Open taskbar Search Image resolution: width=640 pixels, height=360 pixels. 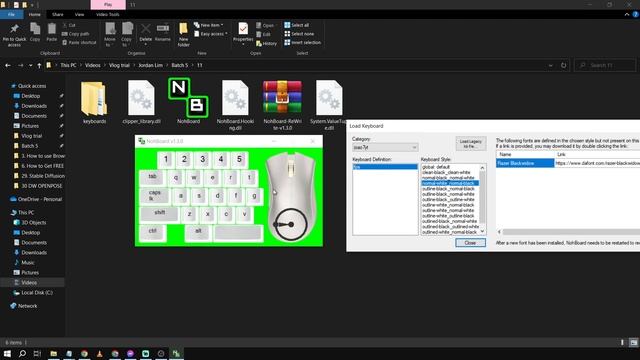(22, 353)
